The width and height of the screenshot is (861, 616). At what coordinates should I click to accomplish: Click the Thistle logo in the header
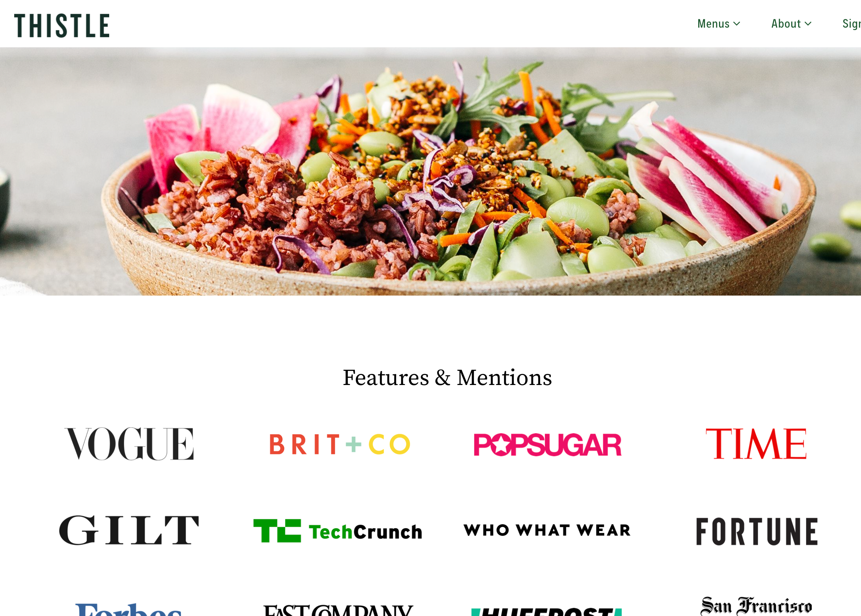click(62, 26)
